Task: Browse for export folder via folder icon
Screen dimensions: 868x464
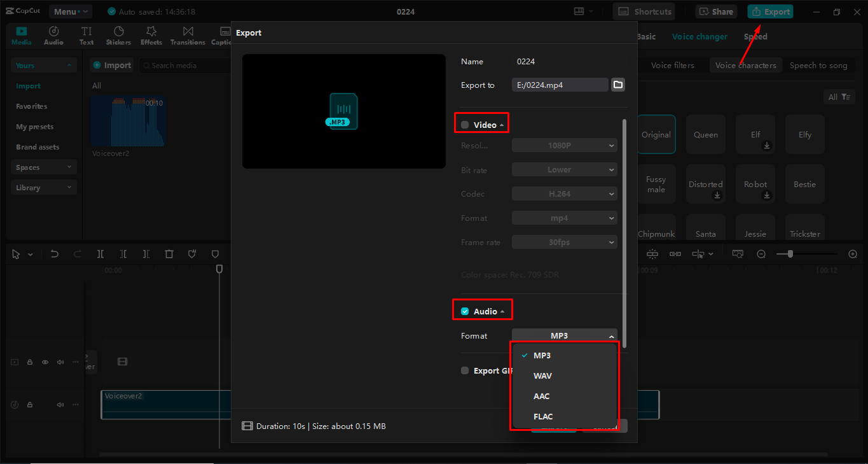Action: pos(618,85)
